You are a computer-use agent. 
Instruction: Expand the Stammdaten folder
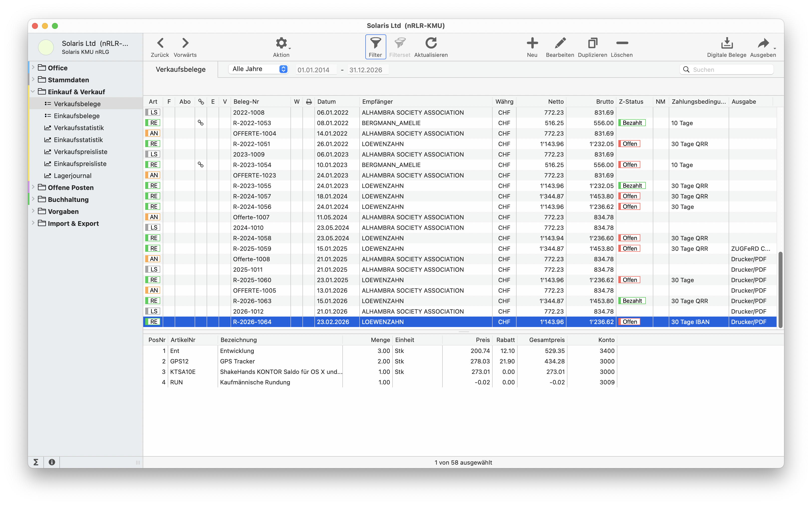(x=33, y=80)
